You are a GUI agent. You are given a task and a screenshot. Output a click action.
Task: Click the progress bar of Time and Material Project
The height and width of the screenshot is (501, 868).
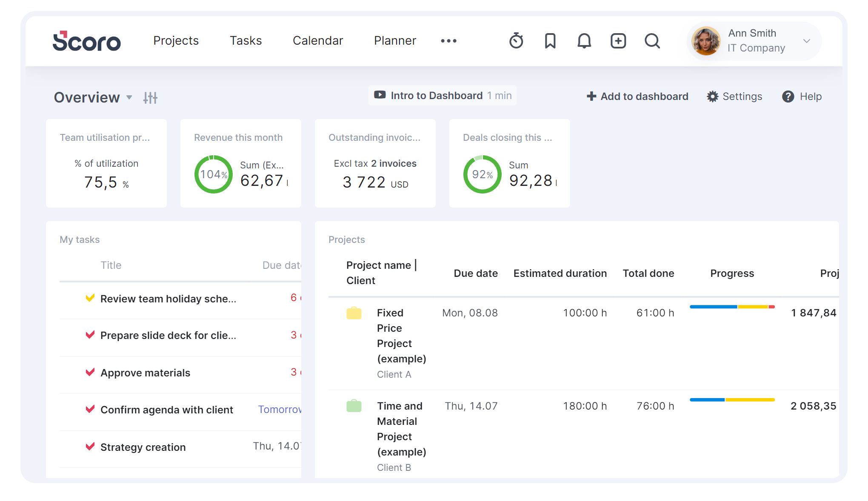point(732,399)
